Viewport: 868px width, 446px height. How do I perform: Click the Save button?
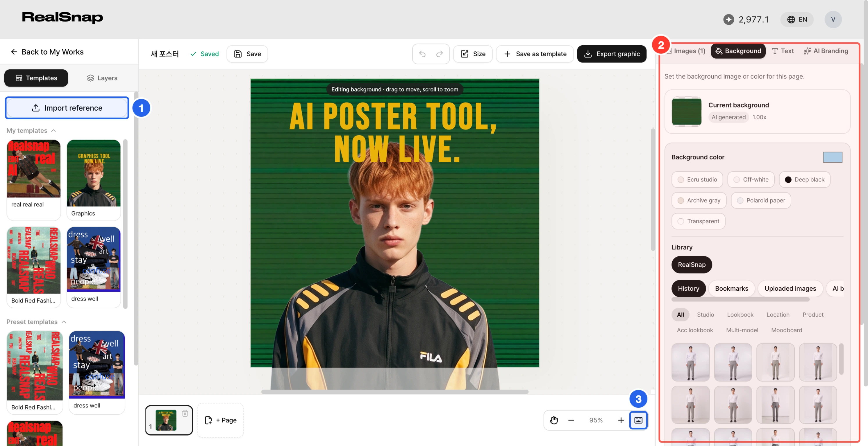click(x=247, y=54)
